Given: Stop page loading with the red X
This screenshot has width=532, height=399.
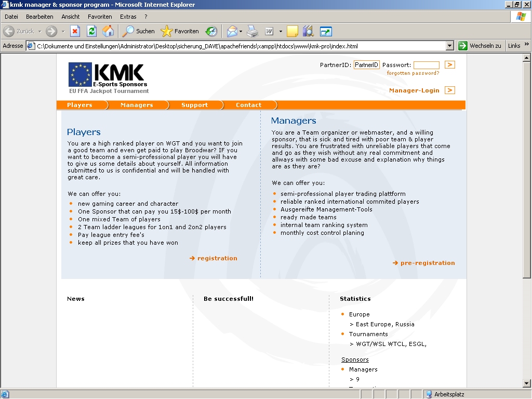Looking at the screenshot, I should [75, 31].
